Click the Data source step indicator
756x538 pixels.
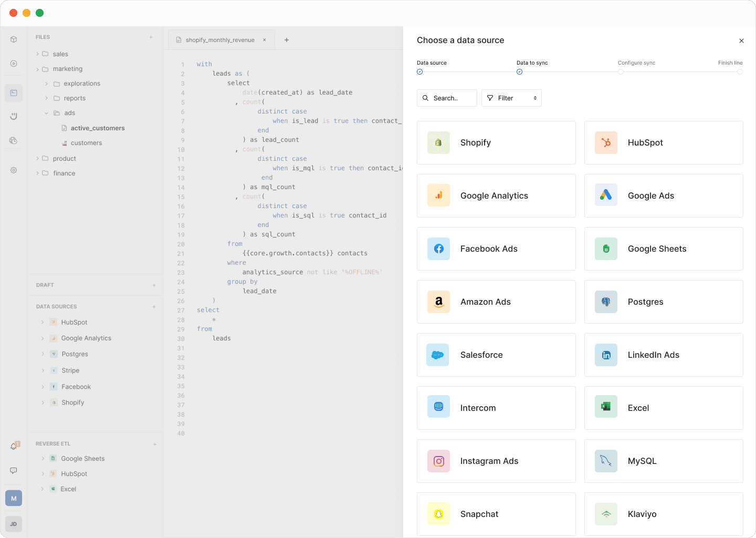point(419,72)
